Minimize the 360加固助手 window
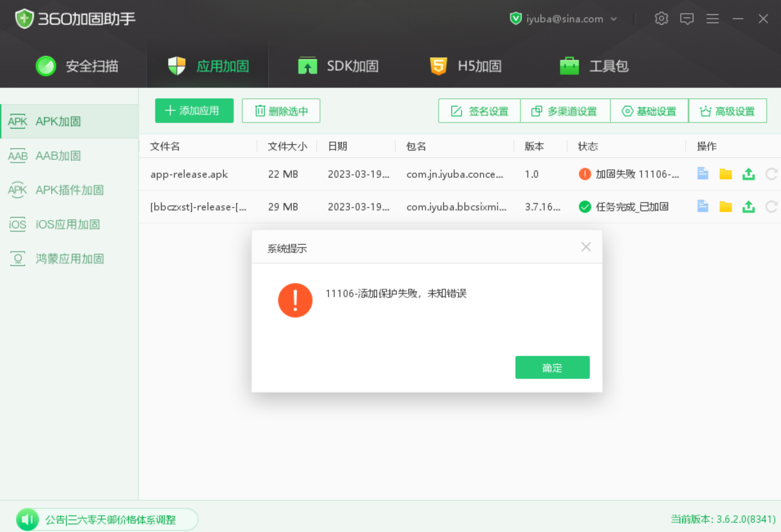The width and height of the screenshot is (781, 532). 738,19
